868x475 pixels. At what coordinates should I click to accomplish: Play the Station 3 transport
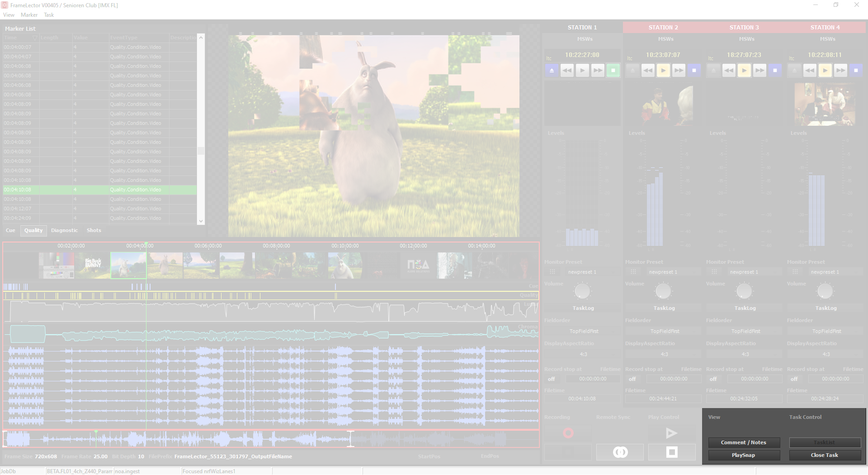(744, 71)
